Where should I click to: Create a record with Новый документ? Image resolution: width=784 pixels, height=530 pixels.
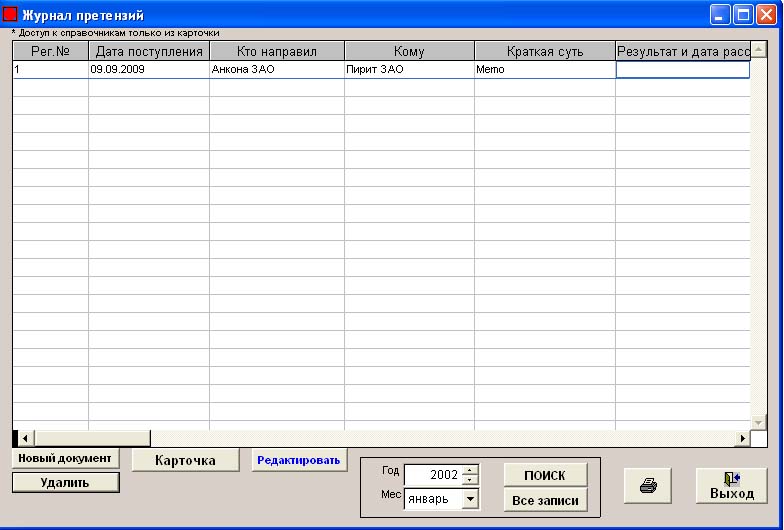pos(65,458)
